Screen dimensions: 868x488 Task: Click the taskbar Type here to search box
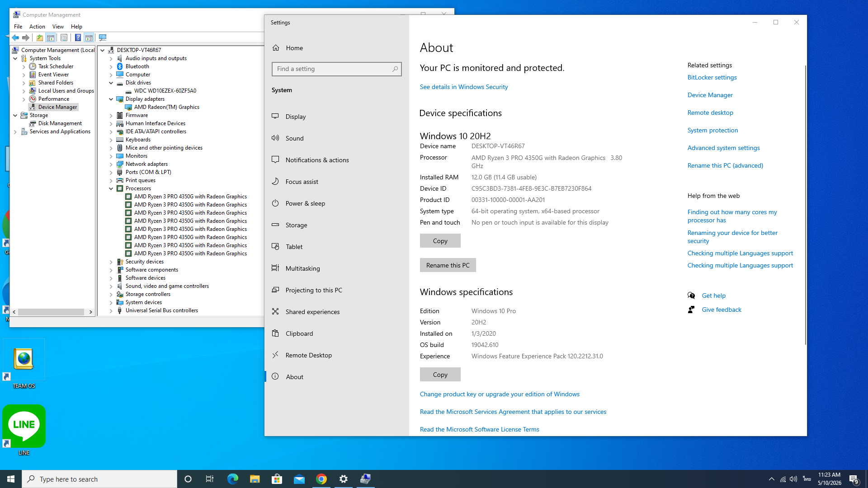99,479
